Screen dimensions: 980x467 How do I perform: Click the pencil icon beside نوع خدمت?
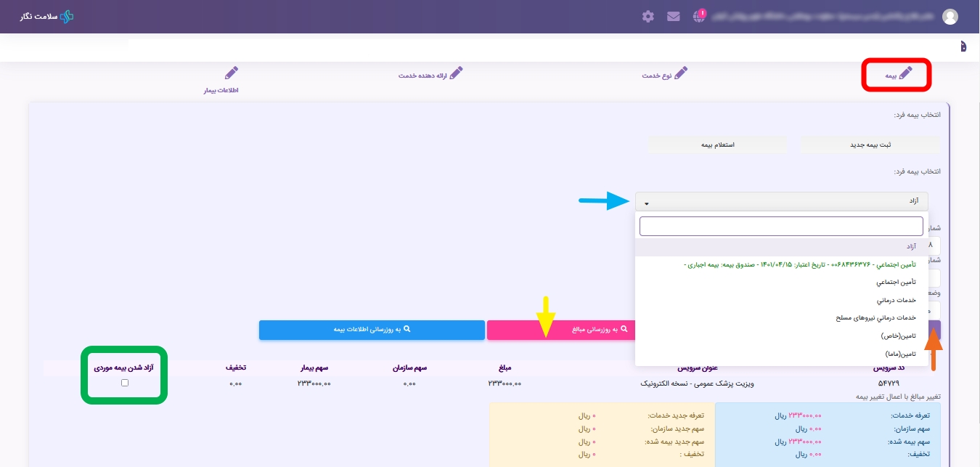tap(680, 73)
